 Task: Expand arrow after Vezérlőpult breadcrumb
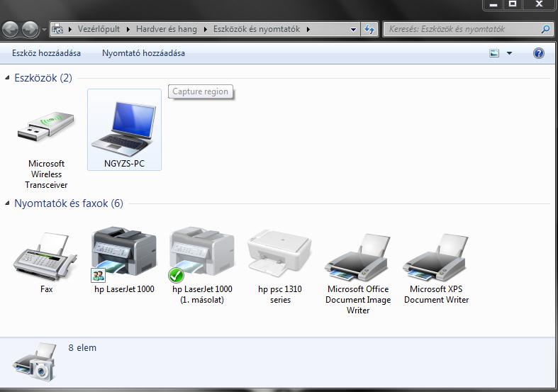click(x=128, y=29)
